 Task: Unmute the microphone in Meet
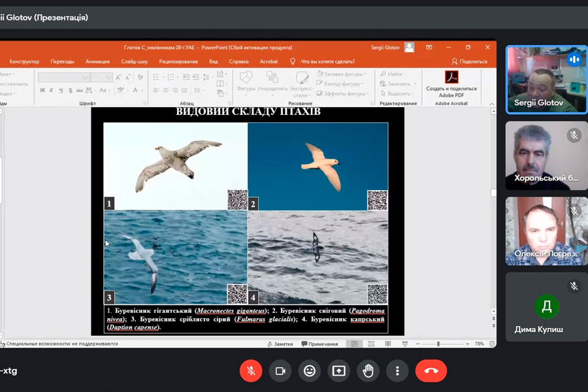250,370
